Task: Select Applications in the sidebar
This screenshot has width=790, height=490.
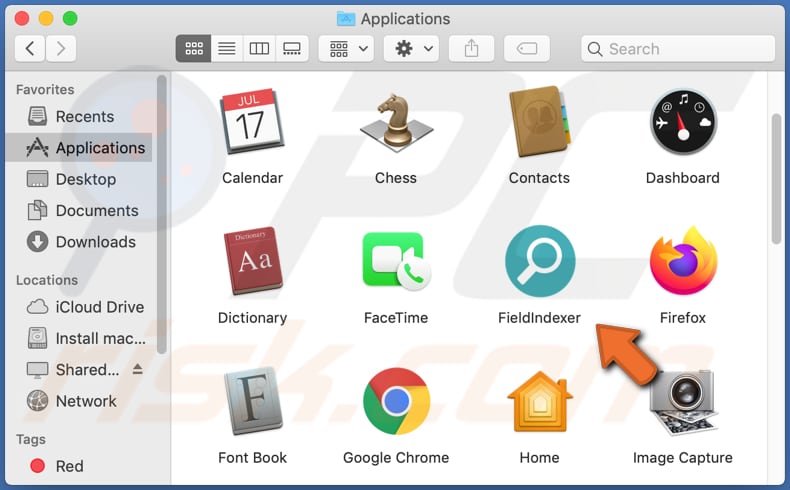Action: coord(79,148)
